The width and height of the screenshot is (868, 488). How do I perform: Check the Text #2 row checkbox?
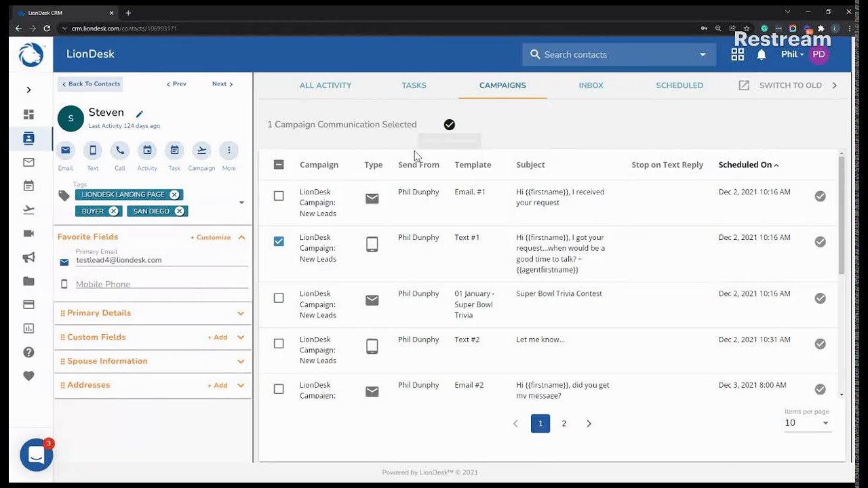pos(279,344)
